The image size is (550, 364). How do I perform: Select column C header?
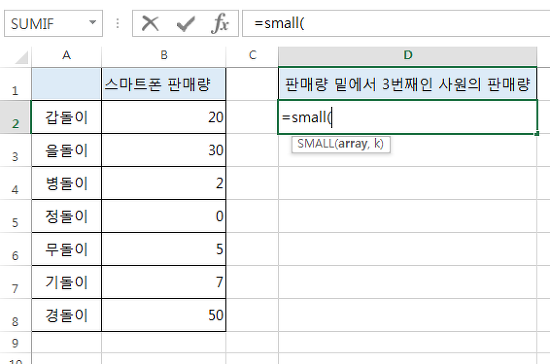click(252, 55)
